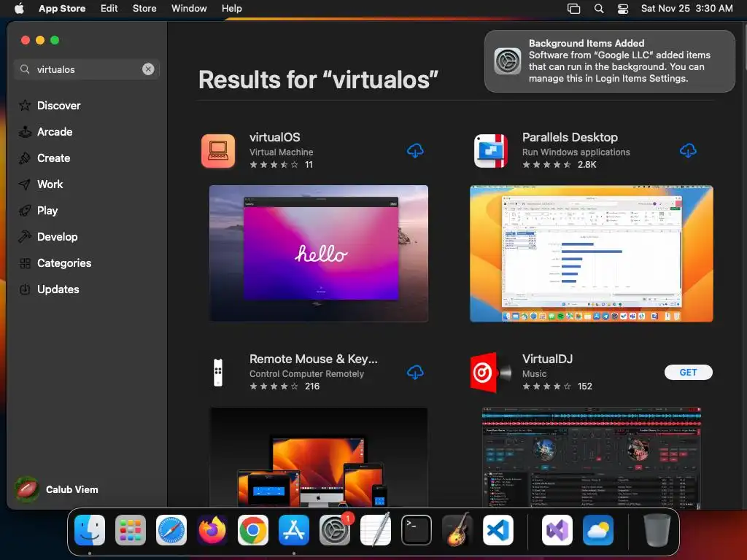
Task: Get the VirtualDJ app
Action: coord(689,373)
